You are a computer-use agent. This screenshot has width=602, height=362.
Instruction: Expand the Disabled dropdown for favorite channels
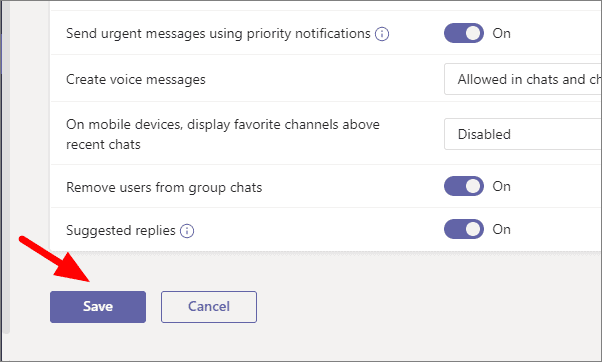(523, 134)
